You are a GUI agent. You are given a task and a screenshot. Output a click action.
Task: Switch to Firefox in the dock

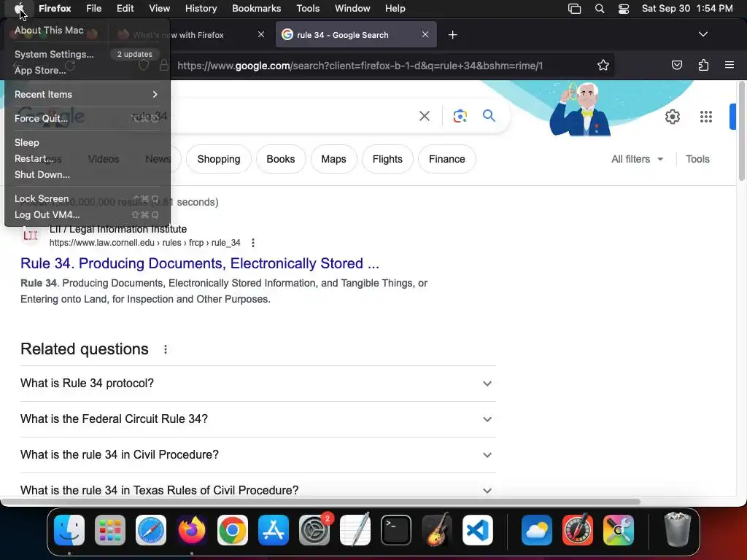click(192, 530)
